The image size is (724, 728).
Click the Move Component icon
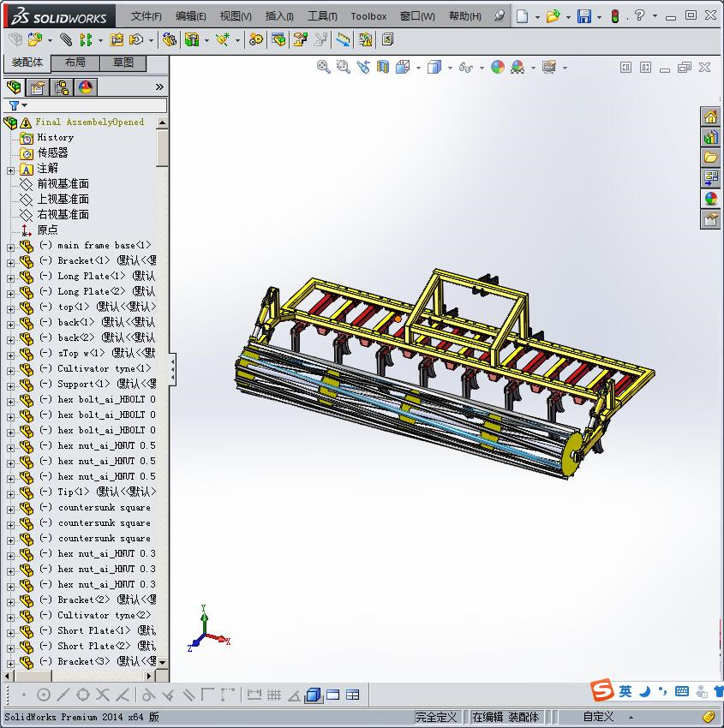136,40
